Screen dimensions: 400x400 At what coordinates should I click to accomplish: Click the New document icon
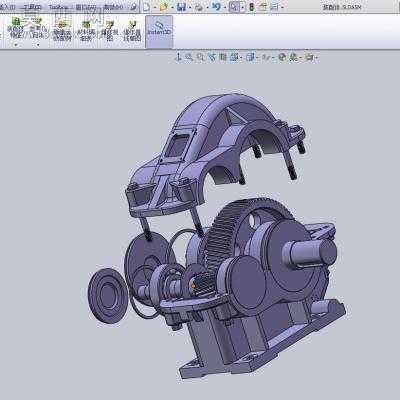point(146,7)
